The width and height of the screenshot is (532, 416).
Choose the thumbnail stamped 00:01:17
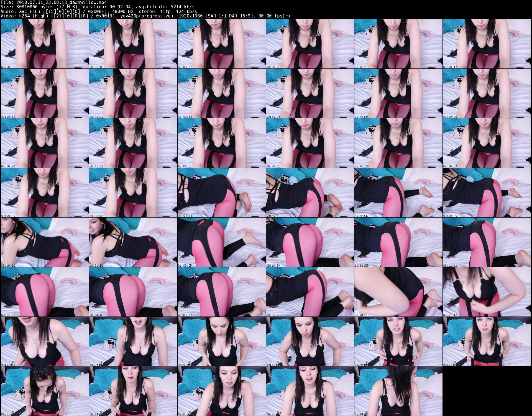(133, 341)
